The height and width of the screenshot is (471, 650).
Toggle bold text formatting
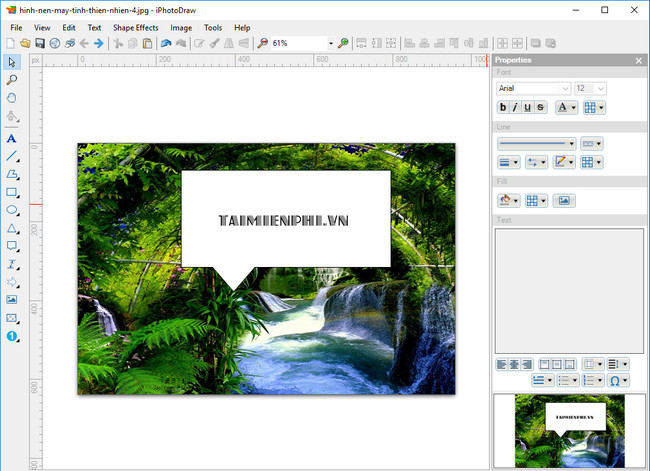click(503, 107)
